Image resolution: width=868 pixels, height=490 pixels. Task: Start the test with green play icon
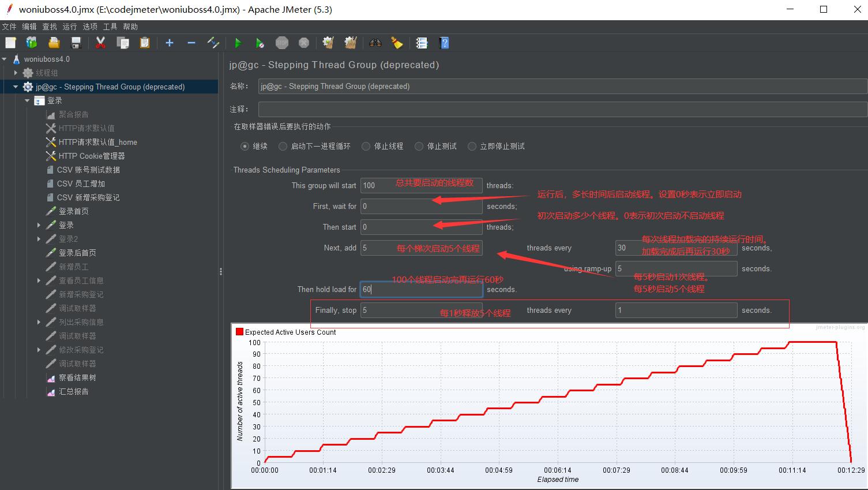click(x=238, y=43)
